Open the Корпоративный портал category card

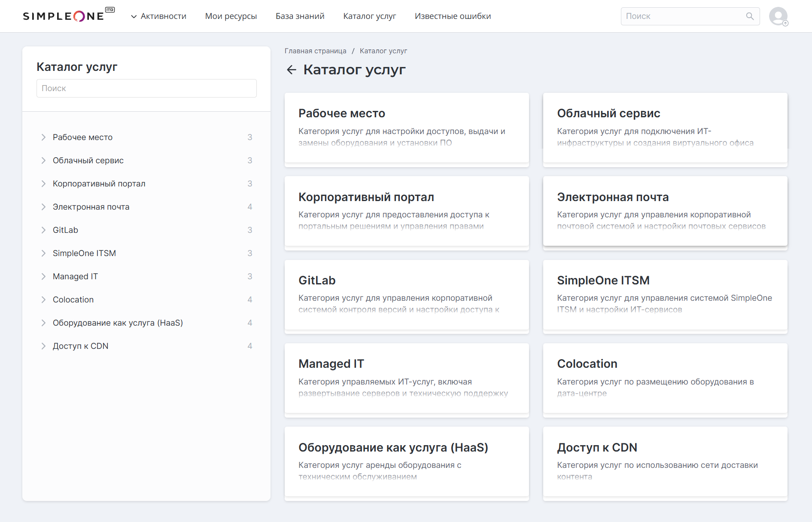(407, 211)
